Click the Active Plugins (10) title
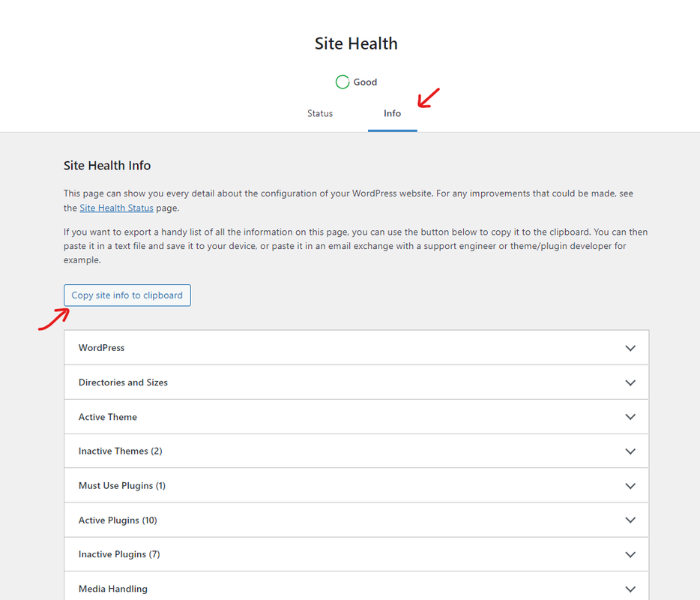This screenshot has height=600, width=700. [x=118, y=520]
